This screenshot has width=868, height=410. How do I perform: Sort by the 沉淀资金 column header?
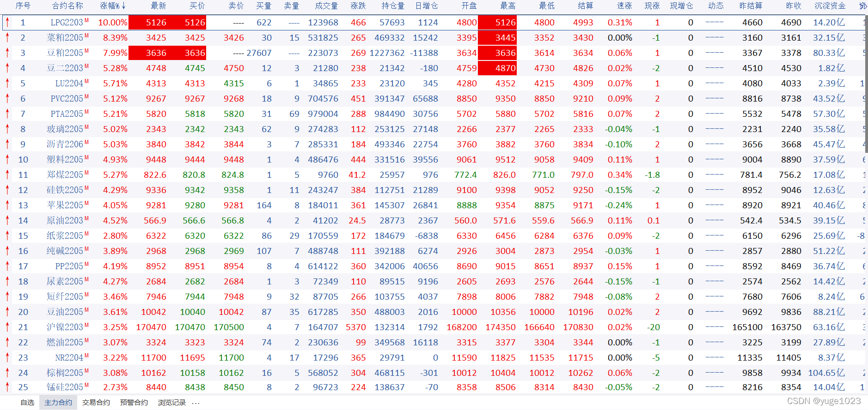830,6
